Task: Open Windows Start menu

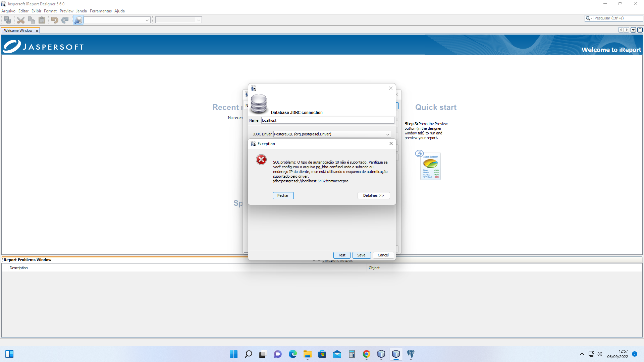Action: click(234, 354)
